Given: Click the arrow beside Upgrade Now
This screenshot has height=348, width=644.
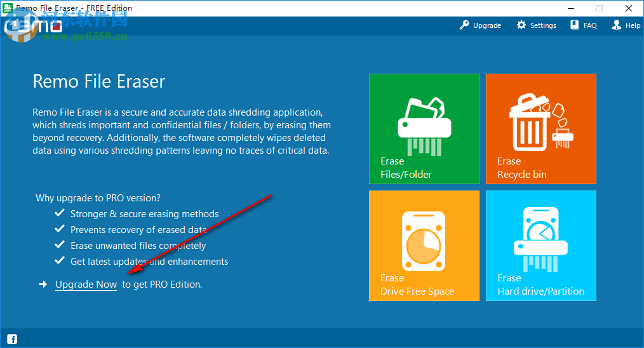Looking at the screenshot, I should 43,284.
